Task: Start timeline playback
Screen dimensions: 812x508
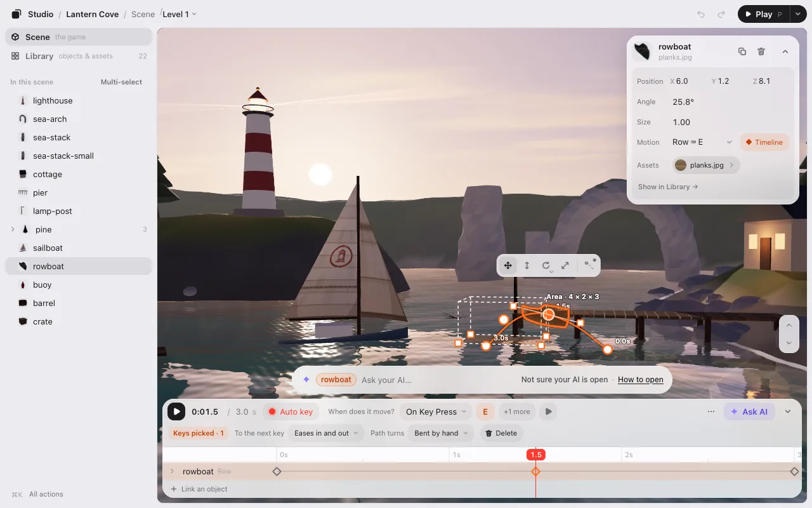Action: pyautogui.click(x=176, y=411)
